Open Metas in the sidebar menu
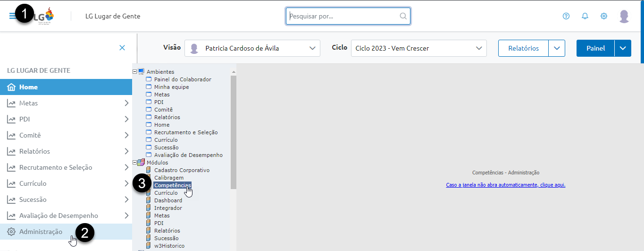The height and width of the screenshot is (251, 644). click(66, 103)
